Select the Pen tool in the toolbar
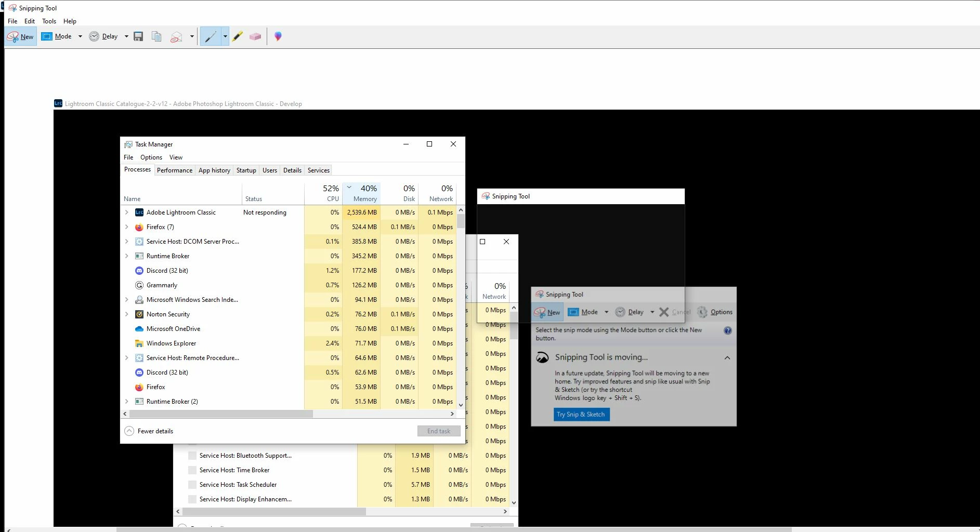Viewport: 980px width, 532px height. [211, 36]
